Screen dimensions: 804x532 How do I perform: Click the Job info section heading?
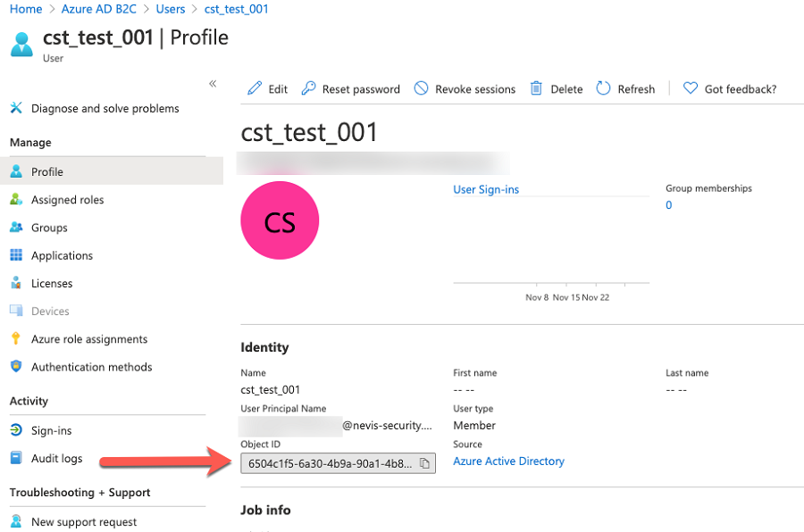[x=265, y=510]
